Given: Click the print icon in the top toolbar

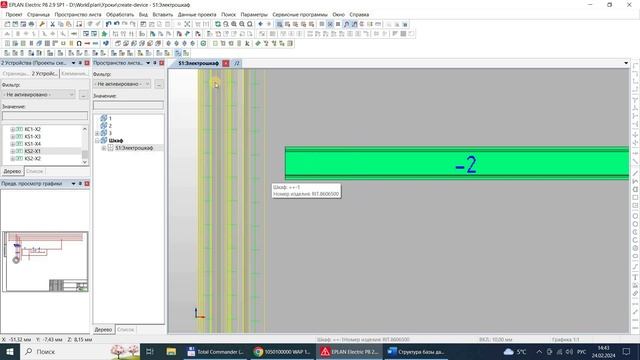Looking at the screenshot, I should click(x=31, y=24).
